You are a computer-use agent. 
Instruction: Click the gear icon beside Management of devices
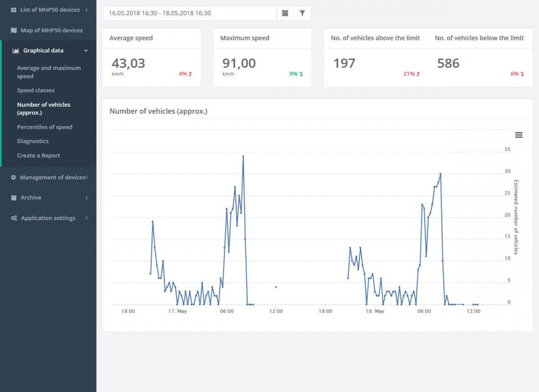point(13,177)
